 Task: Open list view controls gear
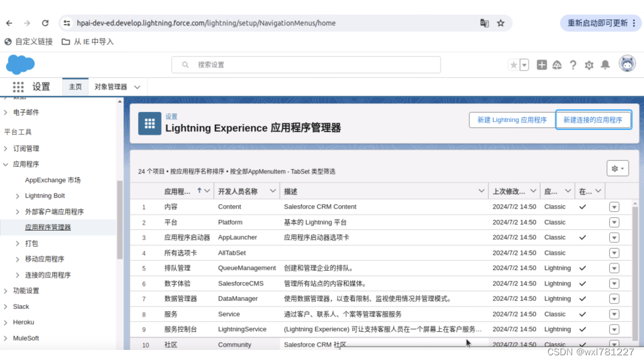(617, 168)
